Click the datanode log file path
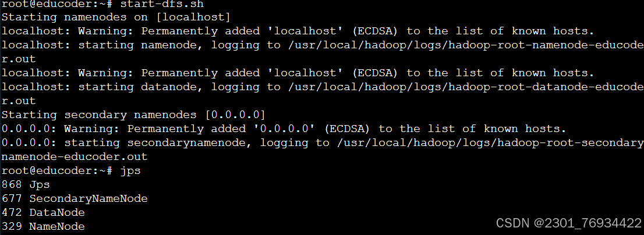 pos(466,87)
